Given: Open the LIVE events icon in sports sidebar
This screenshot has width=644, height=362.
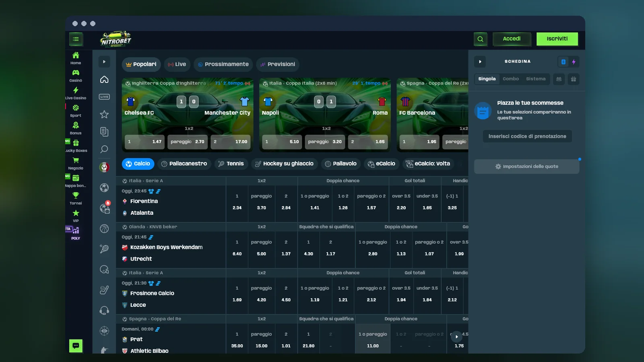Looking at the screenshot, I should coord(104,97).
